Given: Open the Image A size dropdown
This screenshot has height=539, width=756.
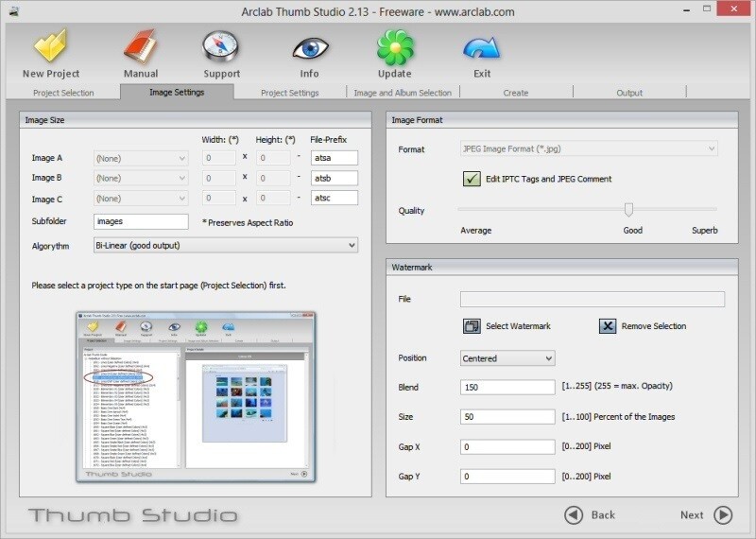Looking at the screenshot, I should click(x=141, y=158).
